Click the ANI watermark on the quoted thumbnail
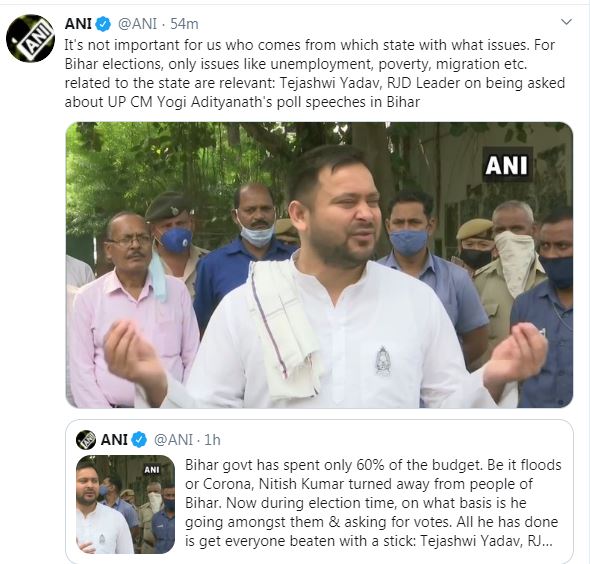The height and width of the screenshot is (564, 590). click(x=152, y=470)
